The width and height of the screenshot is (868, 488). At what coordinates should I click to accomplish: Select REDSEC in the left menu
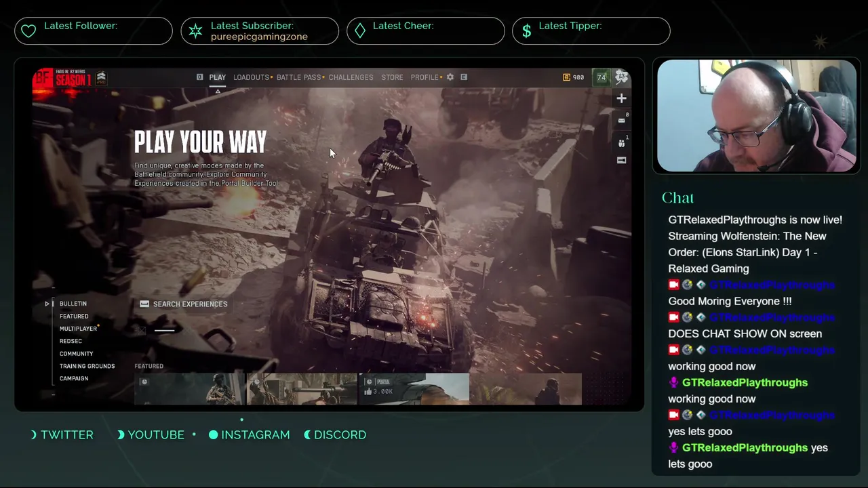click(71, 342)
